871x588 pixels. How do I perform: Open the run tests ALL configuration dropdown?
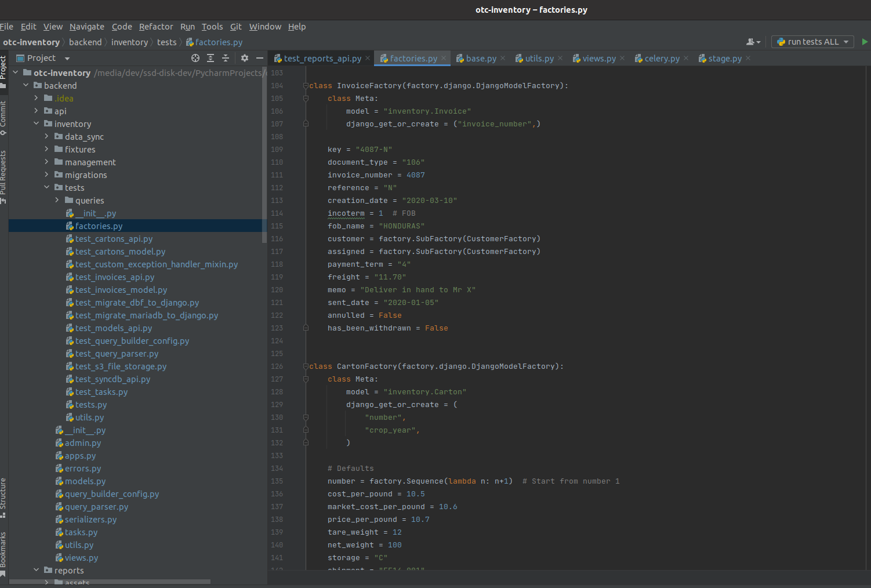coord(812,42)
